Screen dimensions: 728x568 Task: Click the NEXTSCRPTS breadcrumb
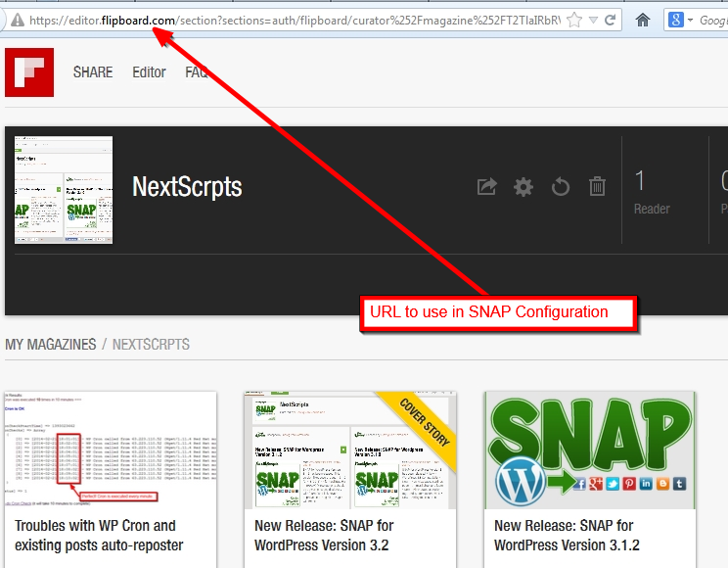151,345
